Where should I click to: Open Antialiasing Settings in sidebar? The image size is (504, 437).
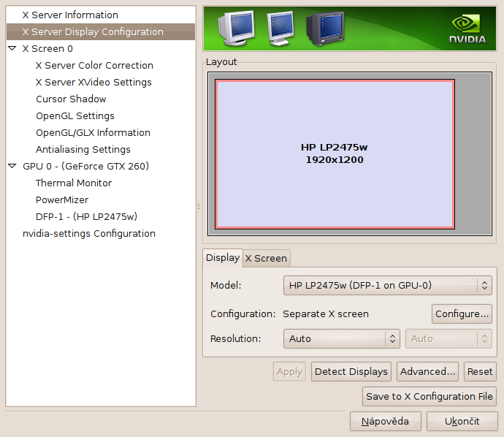83,149
